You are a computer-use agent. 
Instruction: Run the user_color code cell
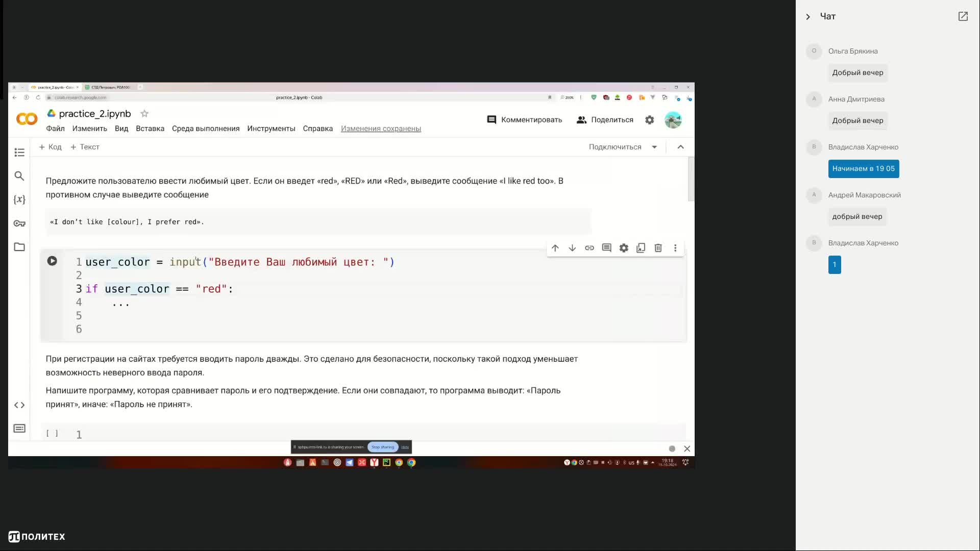click(52, 261)
